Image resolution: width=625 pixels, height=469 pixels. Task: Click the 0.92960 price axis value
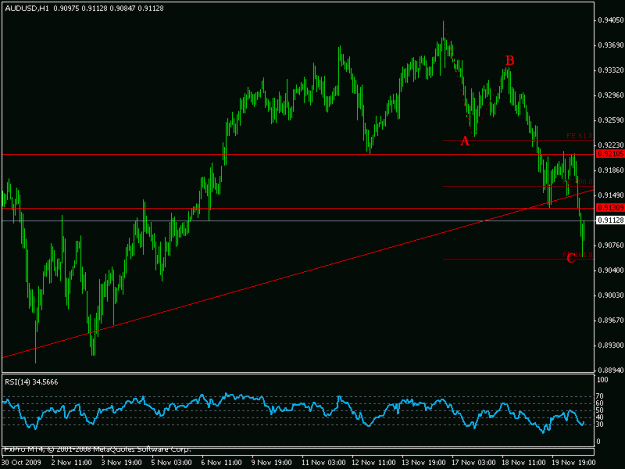click(x=611, y=95)
